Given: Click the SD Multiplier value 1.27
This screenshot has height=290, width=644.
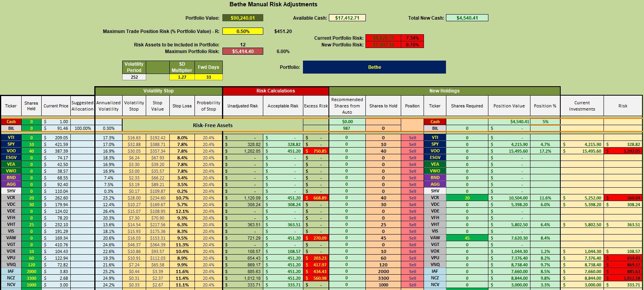Looking at the screenshot, I should pyautogui.click(x=182, y=77).
